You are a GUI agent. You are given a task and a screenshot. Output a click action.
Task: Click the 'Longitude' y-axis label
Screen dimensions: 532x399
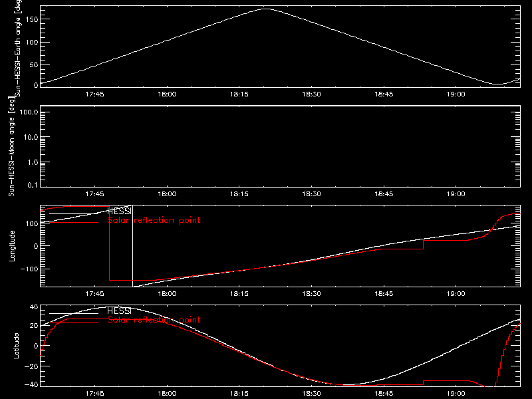coord(12,246)
